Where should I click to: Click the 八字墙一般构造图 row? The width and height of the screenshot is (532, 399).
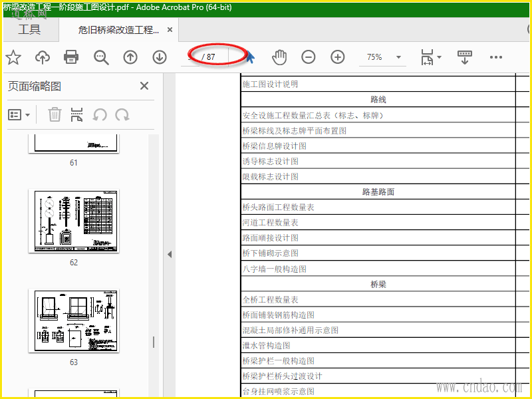tap(378, 269)
